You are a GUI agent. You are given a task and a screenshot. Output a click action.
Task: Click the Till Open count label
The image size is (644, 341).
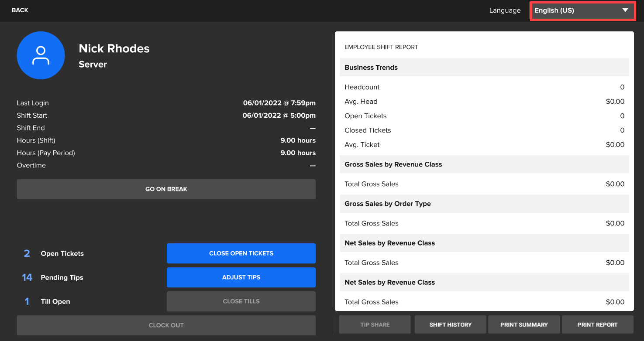pyautogui.click(x=27, y=302)
